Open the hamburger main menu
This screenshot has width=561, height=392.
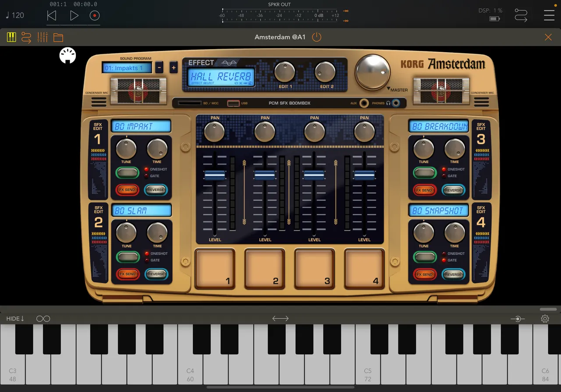pos(549,15)
